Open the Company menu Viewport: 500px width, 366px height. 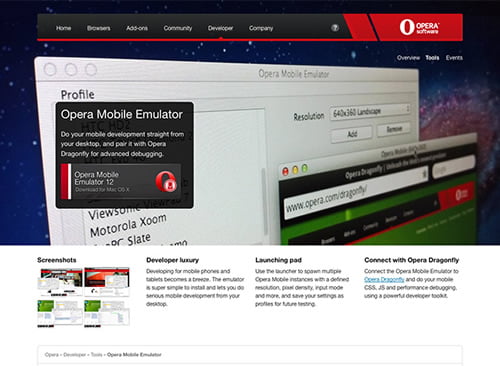261,28
